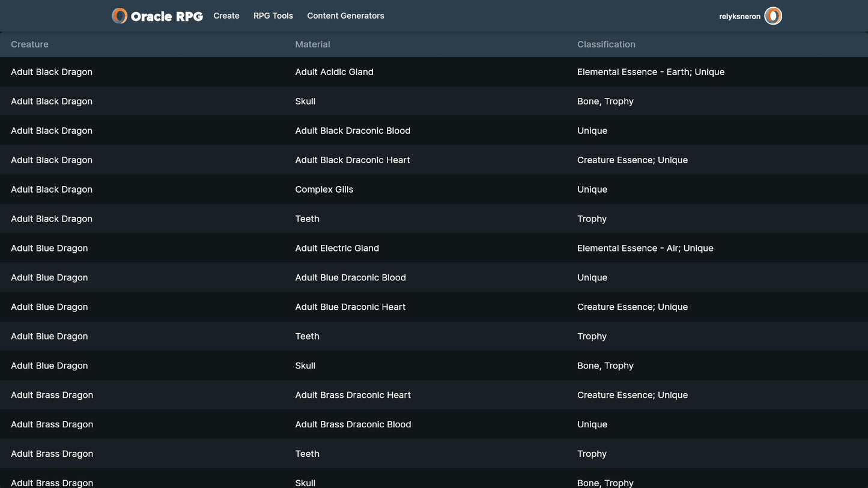
Task: Click the user avatar icon
Action: tap(773, 16)
